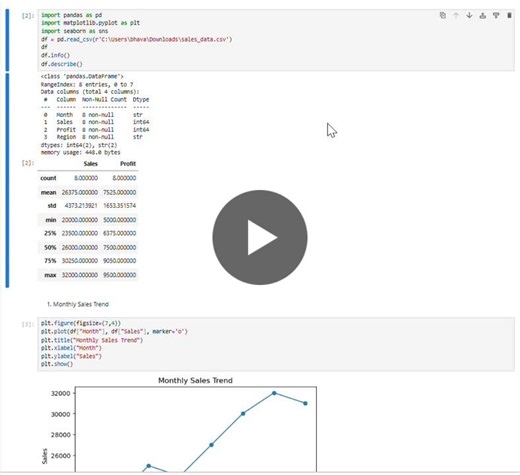Click the 'Sales 8 non-null int64' info row

(96, 122)
